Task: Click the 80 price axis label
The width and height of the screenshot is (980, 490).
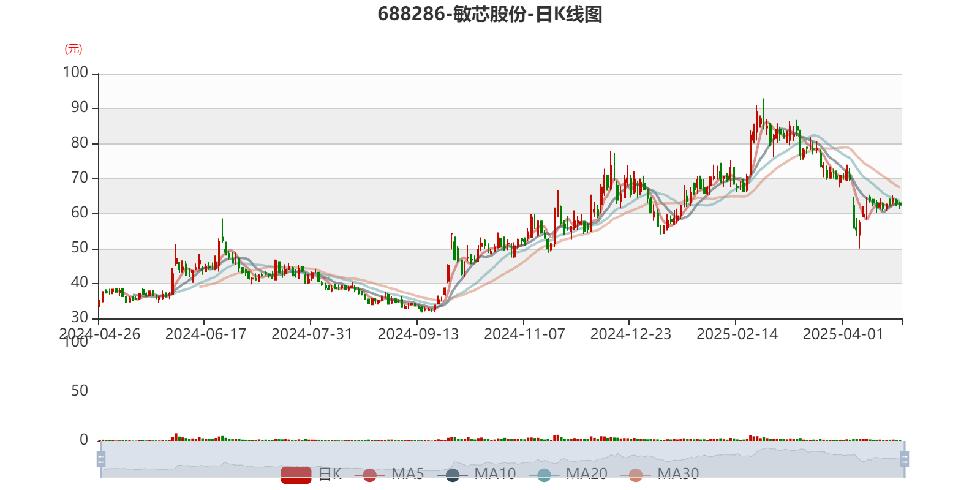Action: (x=80, y=143)
